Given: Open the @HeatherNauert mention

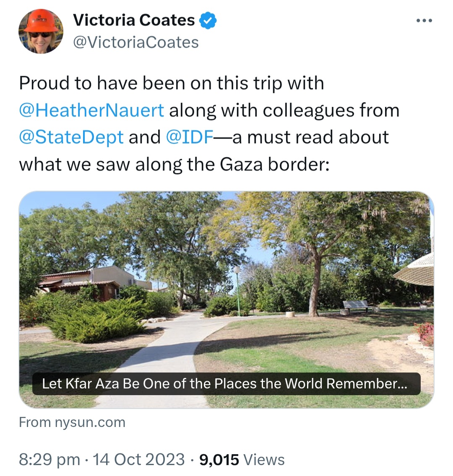Looking at the screenshot, I should (91, 110).
